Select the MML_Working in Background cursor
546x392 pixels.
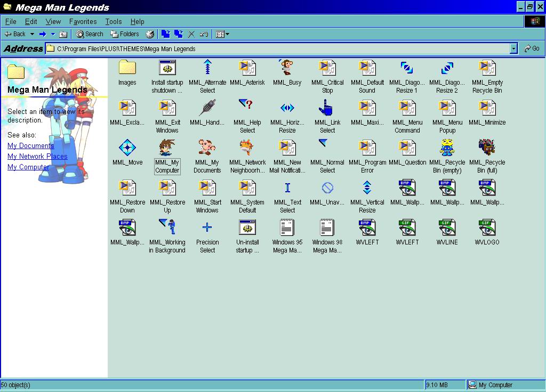point(167,237)
